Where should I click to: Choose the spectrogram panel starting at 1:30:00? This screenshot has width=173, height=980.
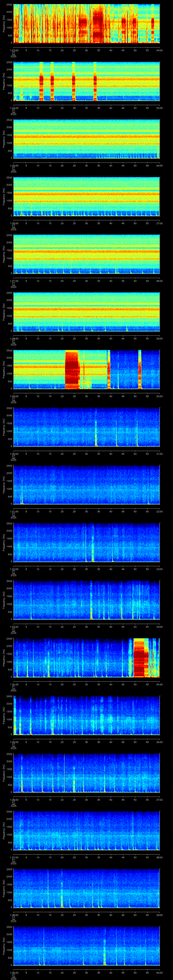86,427
